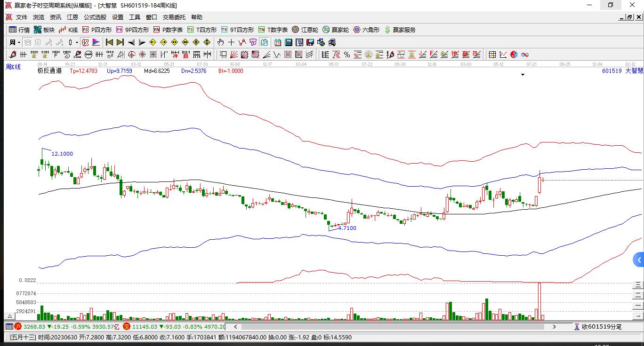Open the 文件 menu
The image size is (644, 346).
click(x=22, y=17)
